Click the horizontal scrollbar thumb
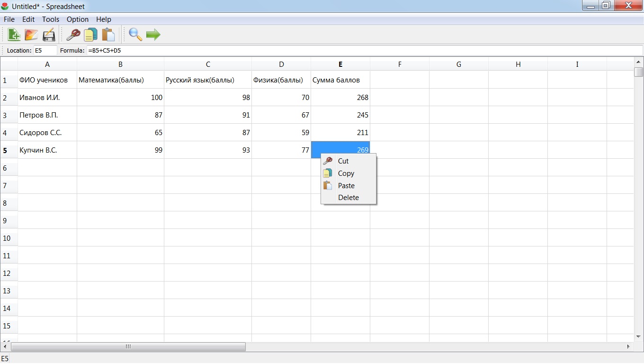 click(128, 347)
